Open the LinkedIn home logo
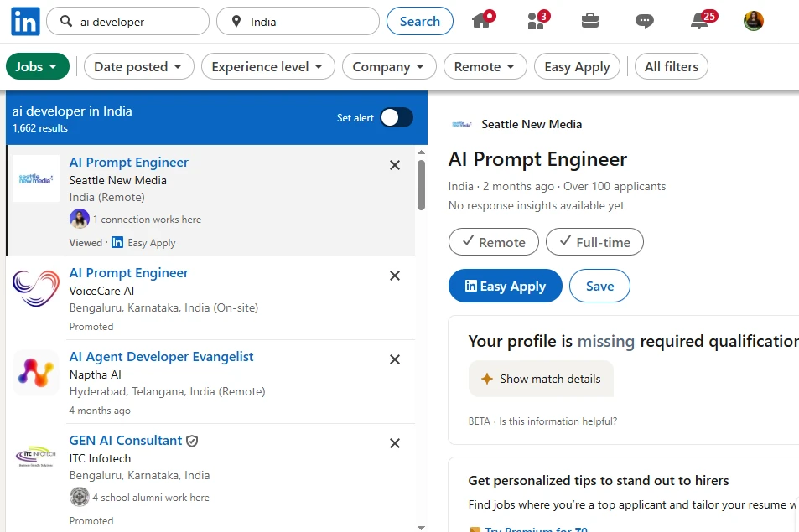The height and width of the screenshot is (532, 799). coord(25,21)
